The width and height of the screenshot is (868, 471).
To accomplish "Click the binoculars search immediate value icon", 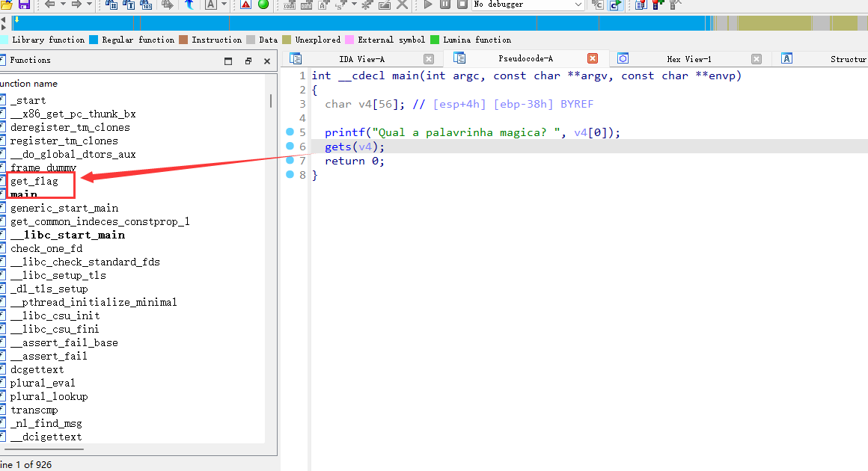I will (x=111, y=4).
